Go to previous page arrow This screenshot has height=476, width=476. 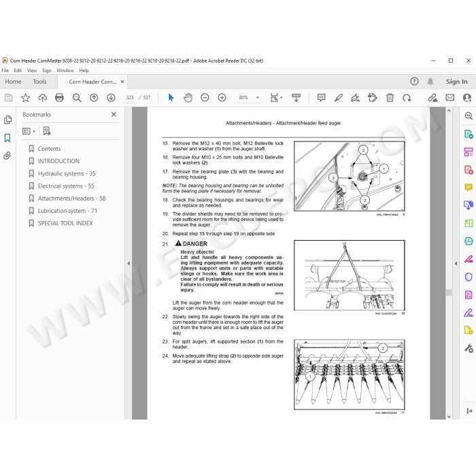tap(94, 98)
